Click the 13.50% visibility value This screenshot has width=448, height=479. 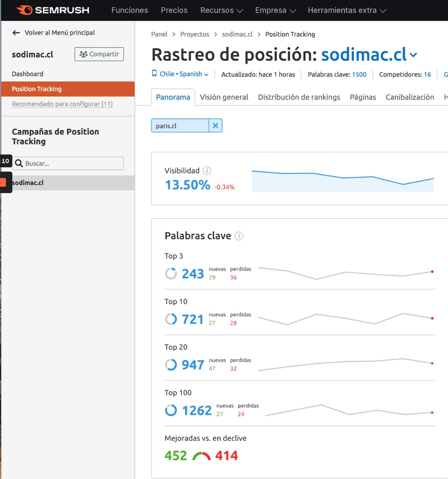click(188, 185)
